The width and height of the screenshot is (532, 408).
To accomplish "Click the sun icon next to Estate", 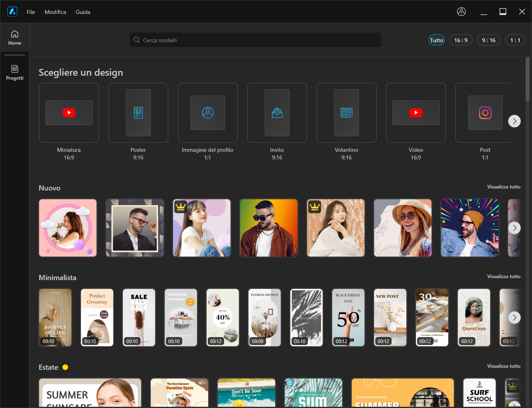I will pos(65,367).
